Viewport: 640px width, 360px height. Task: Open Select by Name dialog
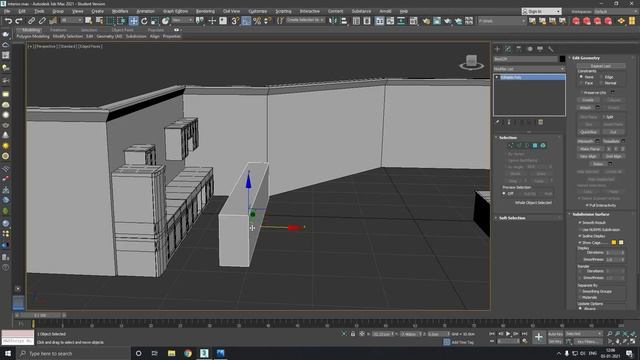tap(99, 20)
